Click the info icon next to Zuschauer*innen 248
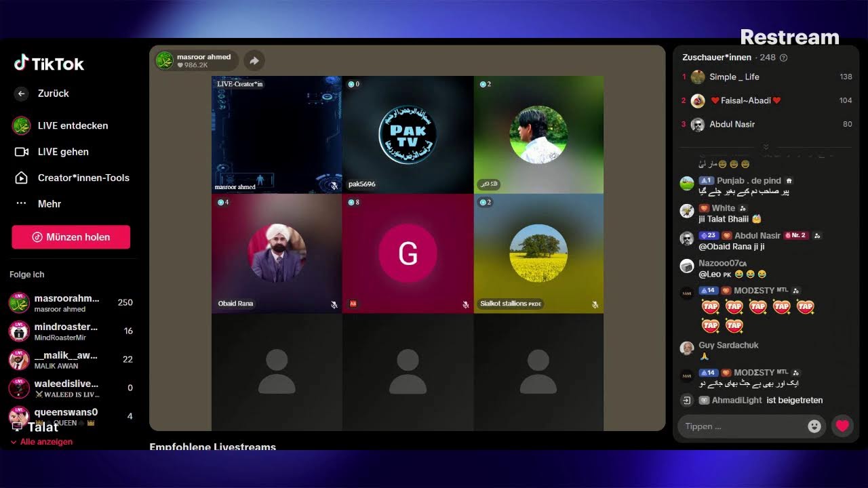This screenshot has width=868, height=488. pos(784,58)
